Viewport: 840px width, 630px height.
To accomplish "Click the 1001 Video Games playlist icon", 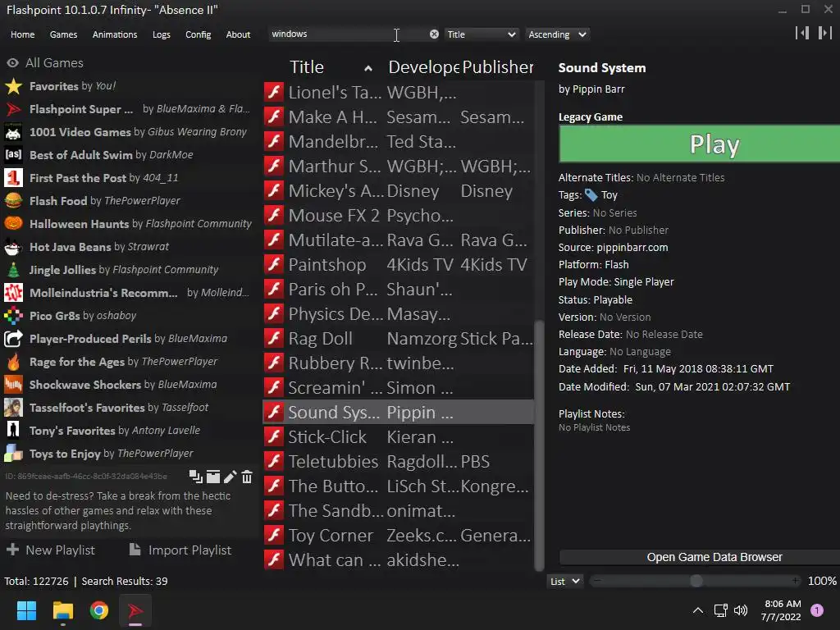I will pyautogui.click(x=13, y=132).
